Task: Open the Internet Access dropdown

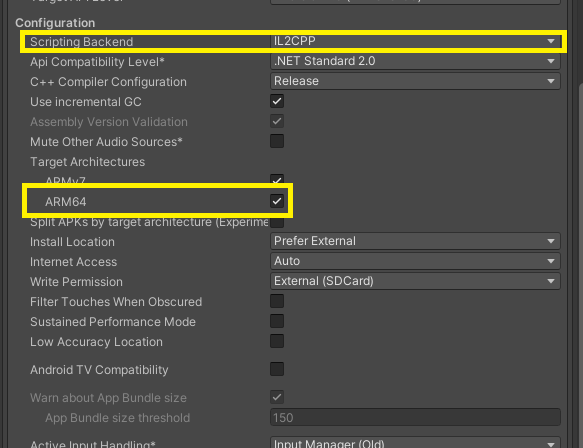Action: 415,261
